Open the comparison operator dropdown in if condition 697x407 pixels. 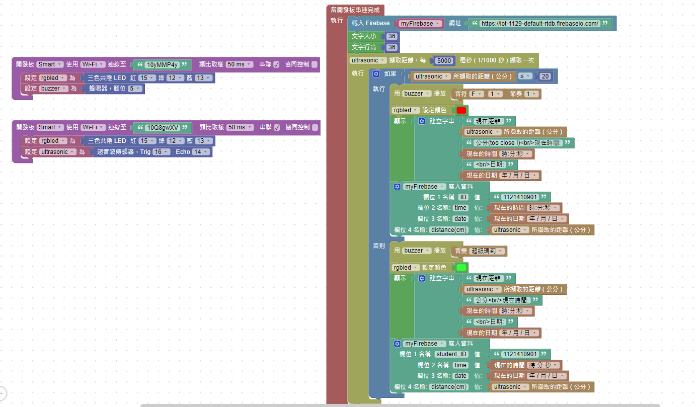[526, 76]
